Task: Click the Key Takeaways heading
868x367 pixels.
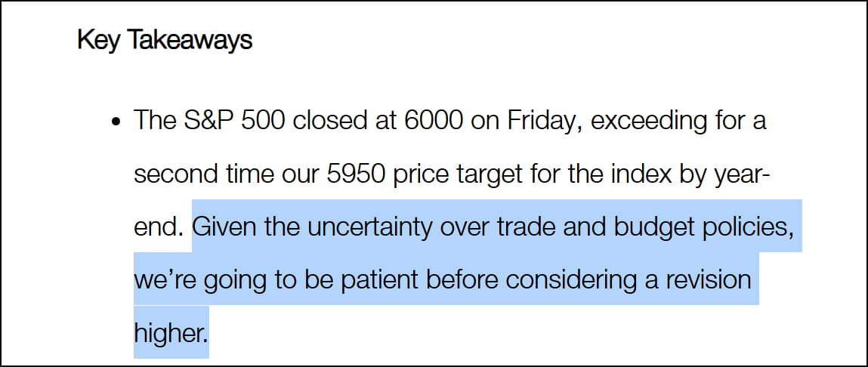Action: [165, 41]
